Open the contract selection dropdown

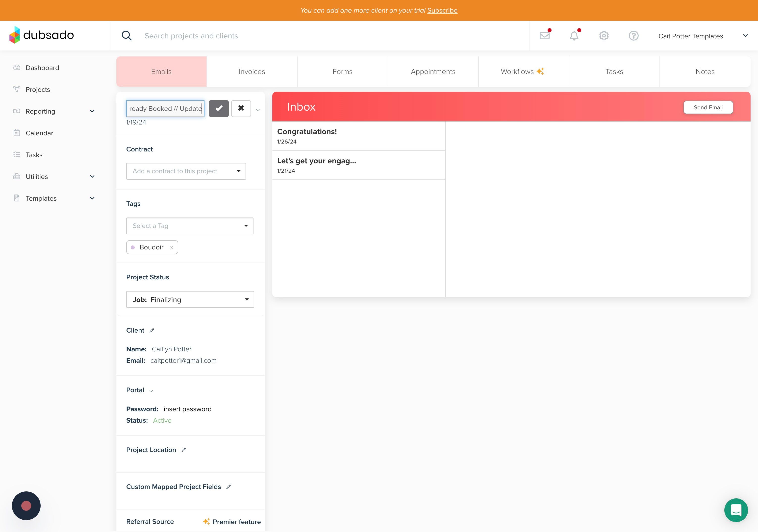[x=186, y=171]
